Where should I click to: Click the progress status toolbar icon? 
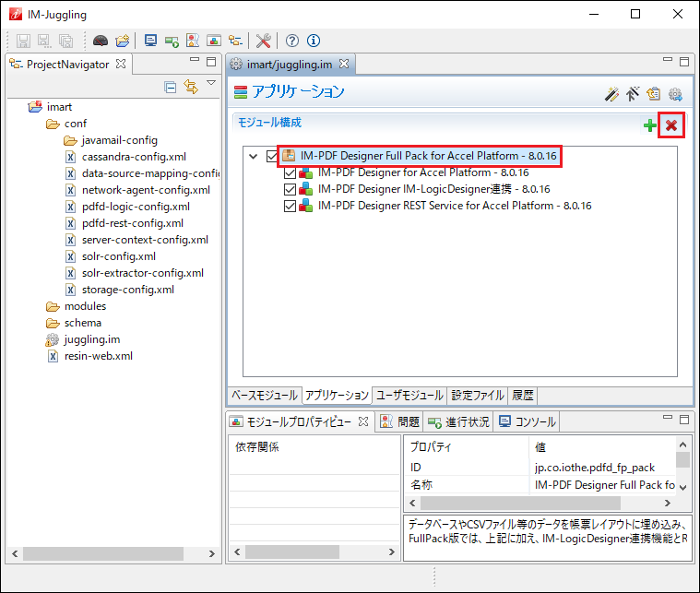(x=172, y=42)
